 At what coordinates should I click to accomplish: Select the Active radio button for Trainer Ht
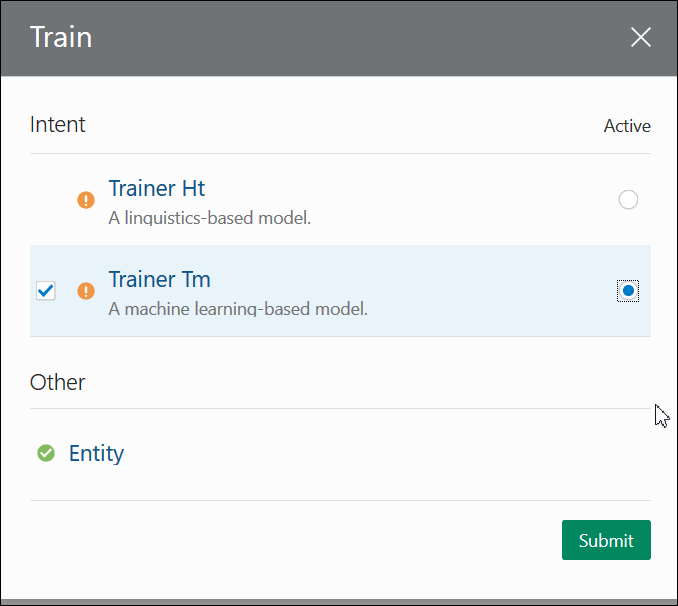pyautogui.click(x=628, y=199)
